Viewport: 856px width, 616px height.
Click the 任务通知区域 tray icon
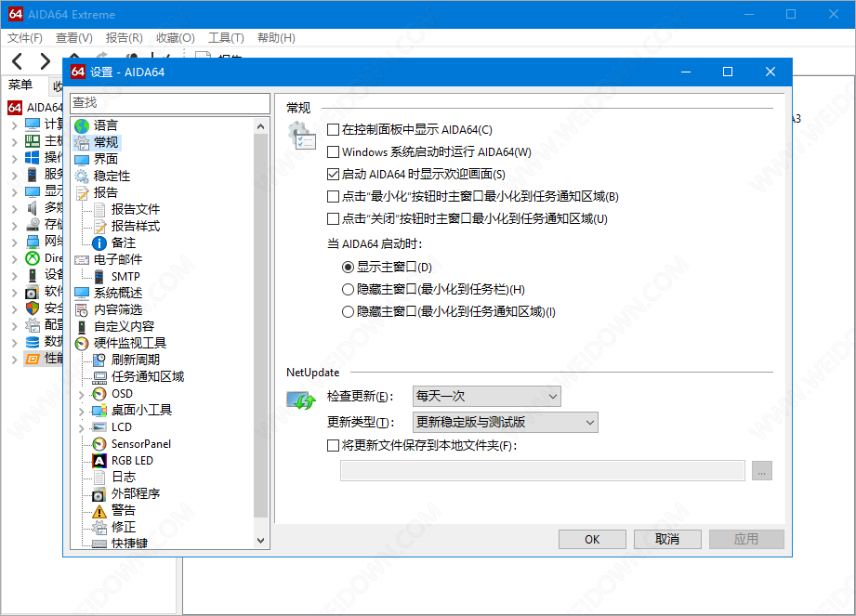click(x=99, y=377)
